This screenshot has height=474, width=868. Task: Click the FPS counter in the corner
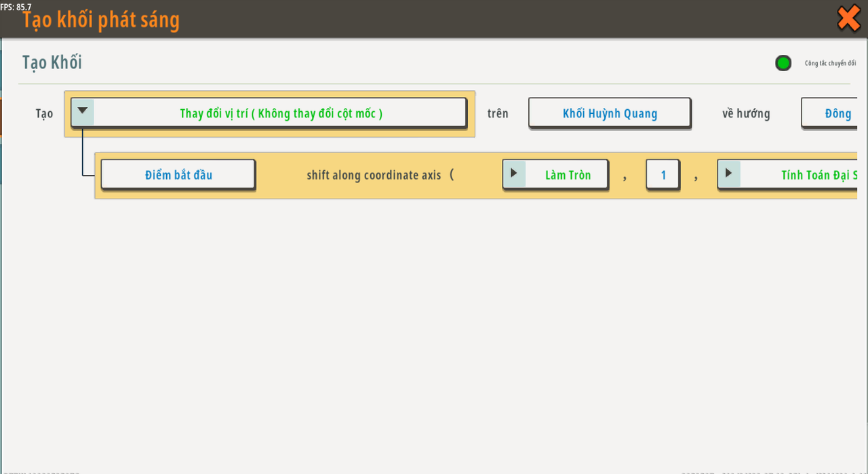click(x=16, y=6)
